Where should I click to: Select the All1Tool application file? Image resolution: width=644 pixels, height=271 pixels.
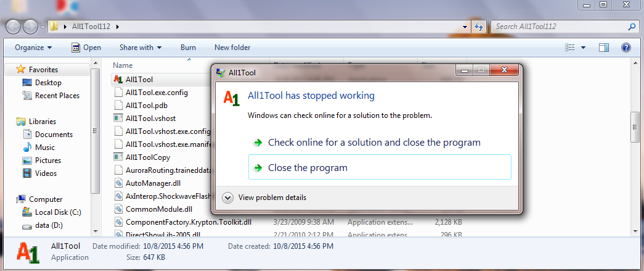(139, 79)
